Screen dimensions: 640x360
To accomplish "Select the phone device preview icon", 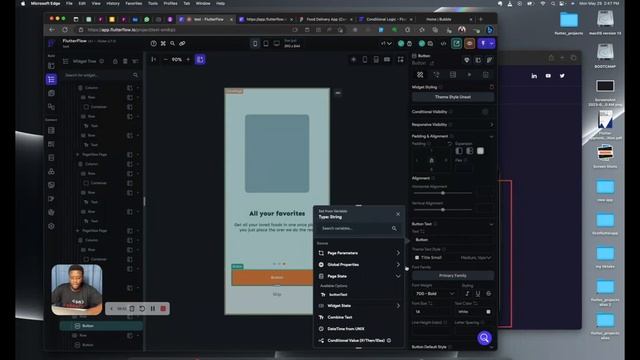I will pos(255,44).
